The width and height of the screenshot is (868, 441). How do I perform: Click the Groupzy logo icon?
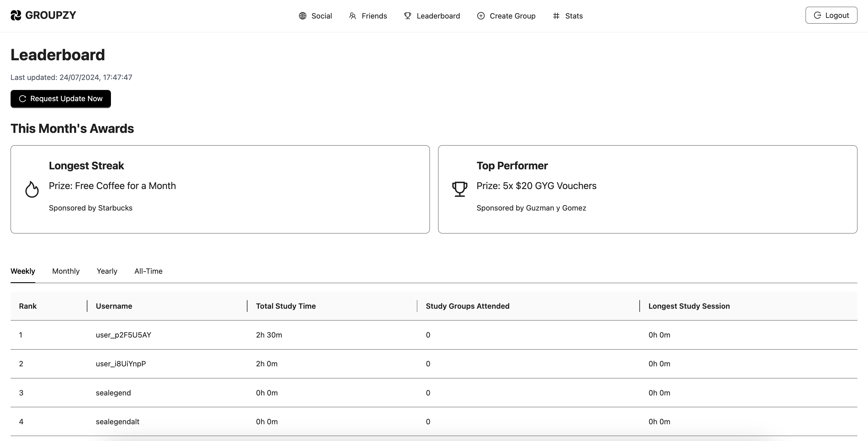tap(16, 15)
